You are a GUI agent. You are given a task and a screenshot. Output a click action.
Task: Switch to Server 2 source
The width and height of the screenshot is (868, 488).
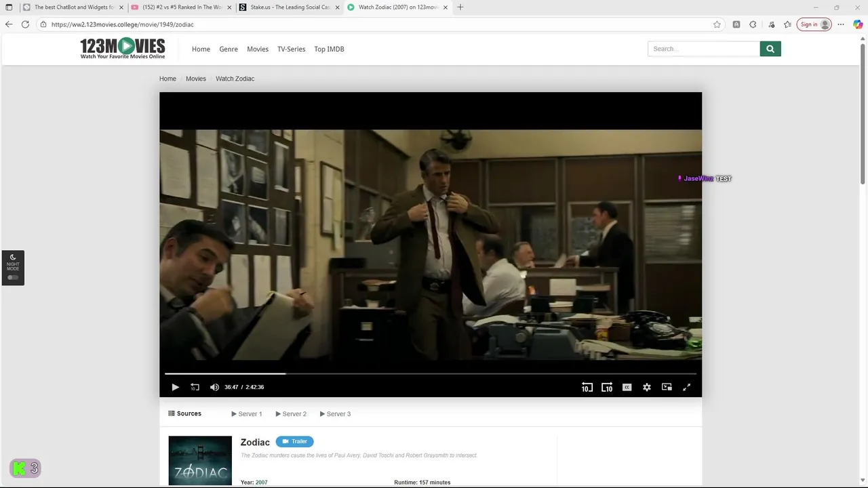coord(291,413)
